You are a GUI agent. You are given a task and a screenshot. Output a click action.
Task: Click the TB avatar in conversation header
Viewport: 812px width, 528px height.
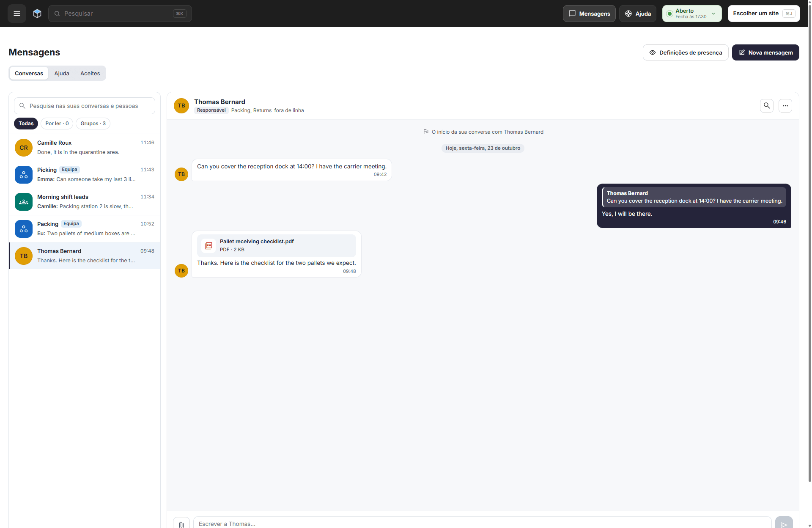pos(181,106)
